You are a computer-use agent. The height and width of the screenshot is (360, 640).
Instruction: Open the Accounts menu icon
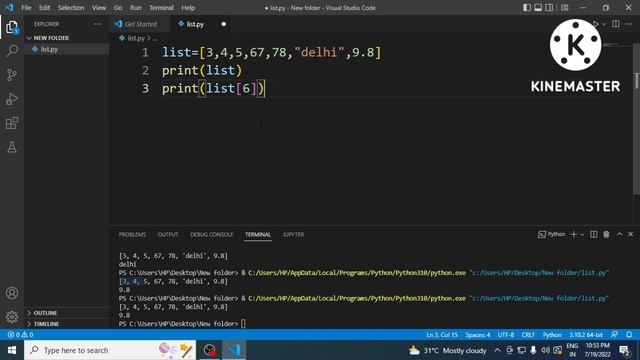(x=12, y=293)
